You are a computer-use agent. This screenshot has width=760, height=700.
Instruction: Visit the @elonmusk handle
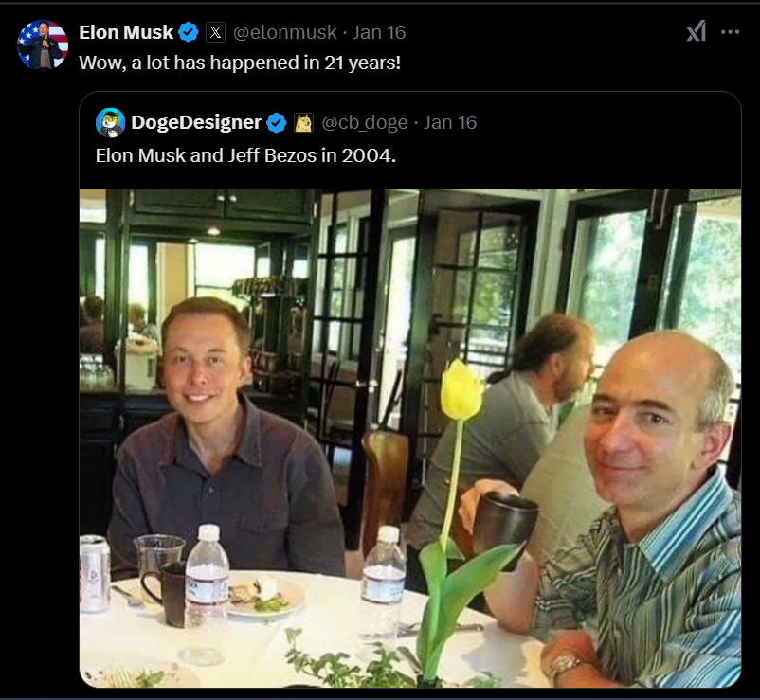click(285, 32)
